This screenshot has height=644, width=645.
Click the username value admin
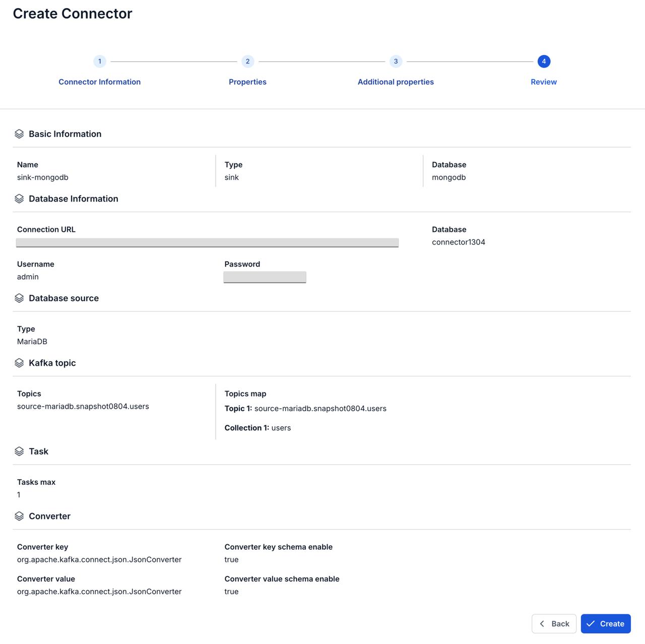(28, 277)
